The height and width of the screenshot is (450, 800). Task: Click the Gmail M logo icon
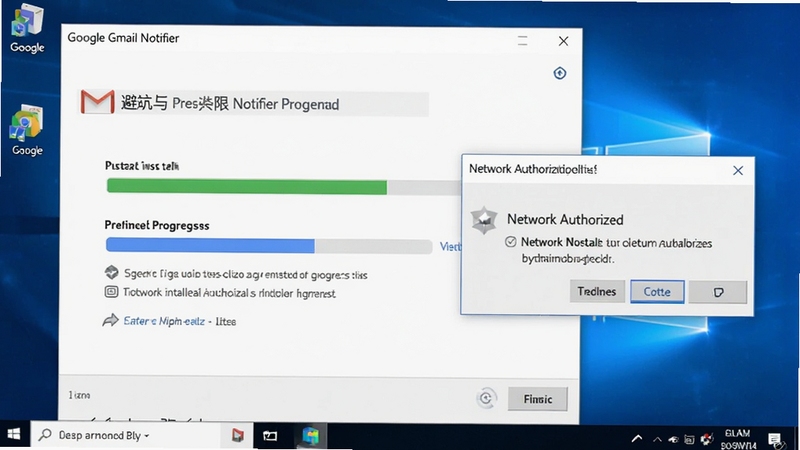[x=97, y=102]
